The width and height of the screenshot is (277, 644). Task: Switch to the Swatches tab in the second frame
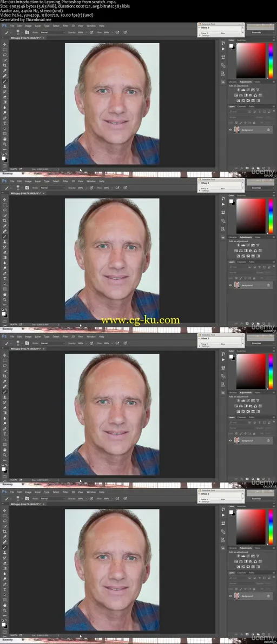(x=241, y=196)
